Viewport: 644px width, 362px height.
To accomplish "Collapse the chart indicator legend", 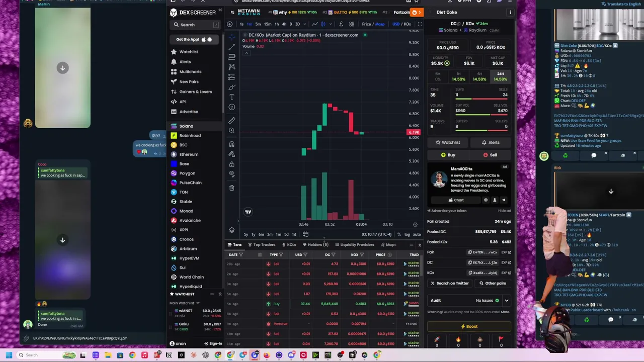I will (x=247, y=53).
